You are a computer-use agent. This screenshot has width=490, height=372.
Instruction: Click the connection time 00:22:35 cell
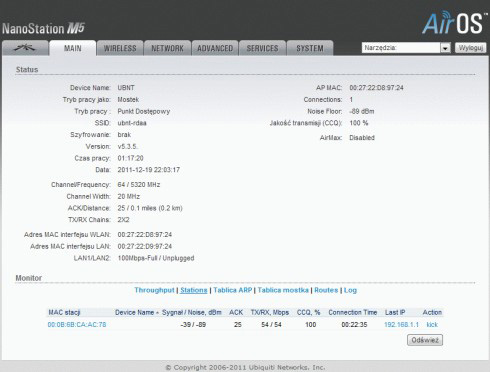(x=354, y=324)
